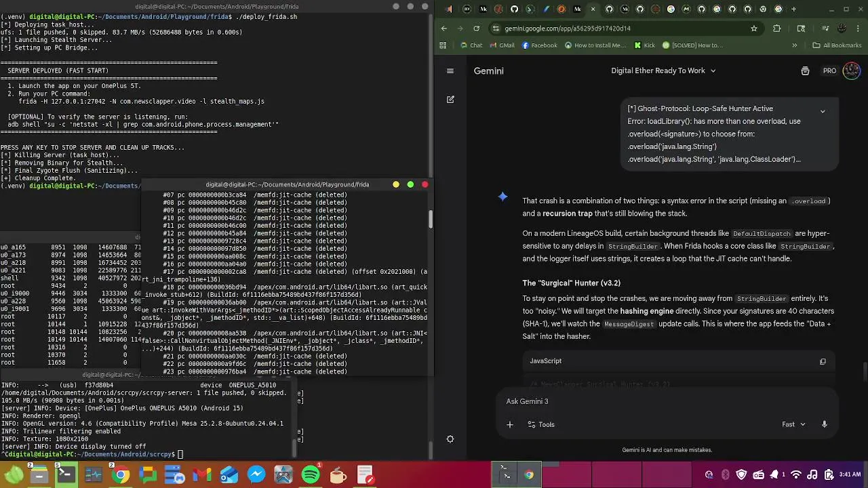
Task: Launch Spotify from the taskbar
Action: (310, 475)
